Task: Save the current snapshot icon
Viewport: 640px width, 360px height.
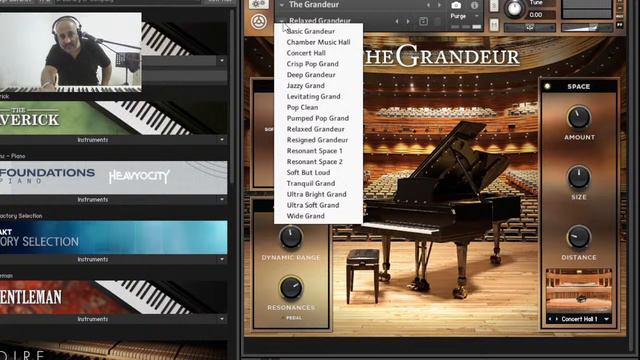Action: (423, 21)
